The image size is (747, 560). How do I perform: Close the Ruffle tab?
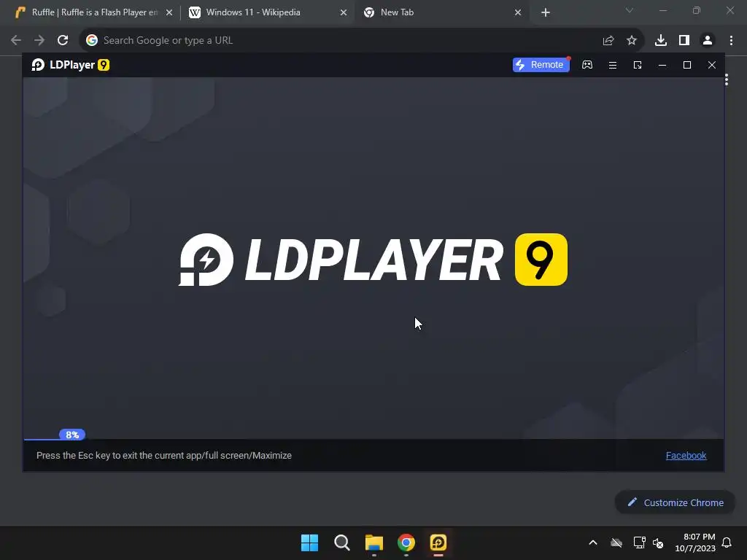coord(169,13)
